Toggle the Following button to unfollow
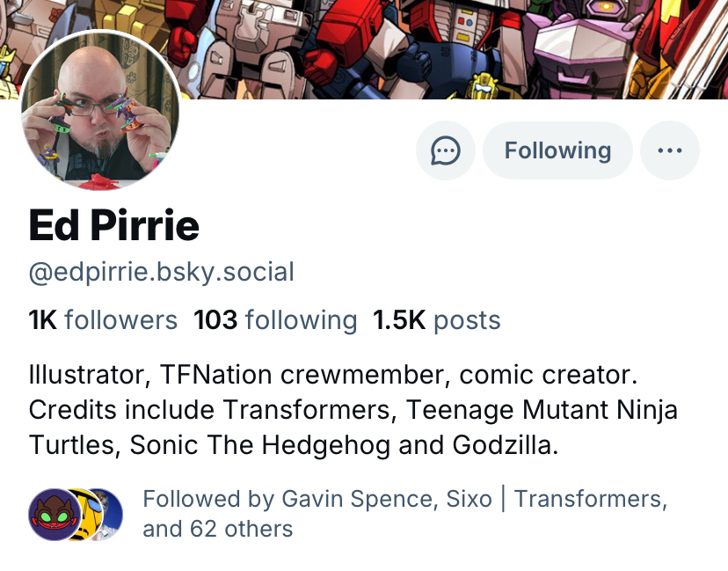This screenshot has width=728, height=571. [x=557, y=150]
